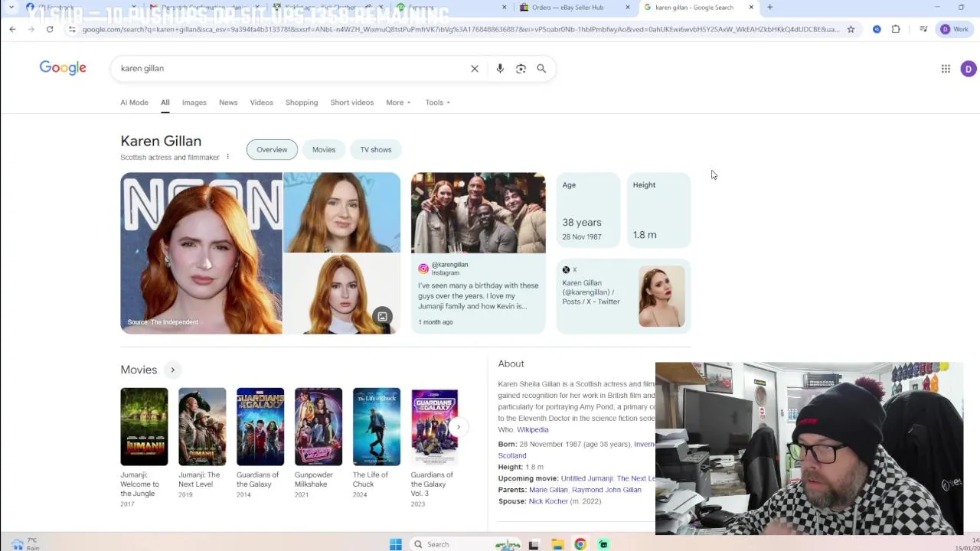
Task: Select the Overview chip
Action: [x=272, y=150]
